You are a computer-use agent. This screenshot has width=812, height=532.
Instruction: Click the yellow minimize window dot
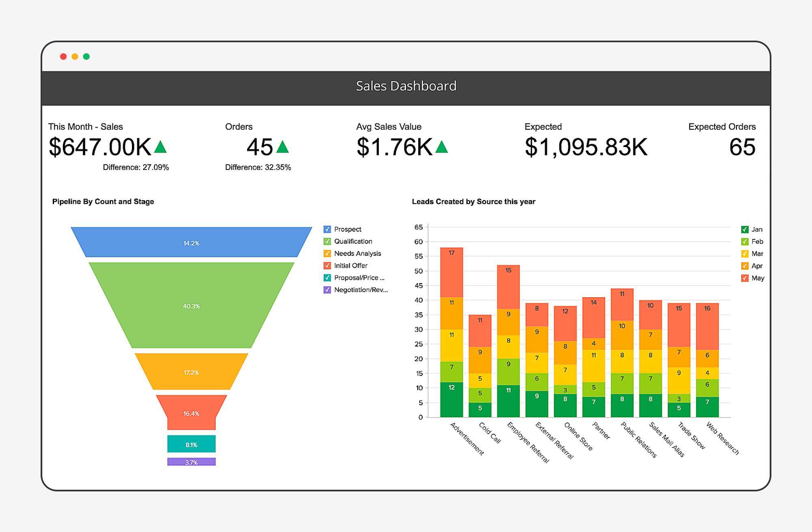[x=75, y=56]
